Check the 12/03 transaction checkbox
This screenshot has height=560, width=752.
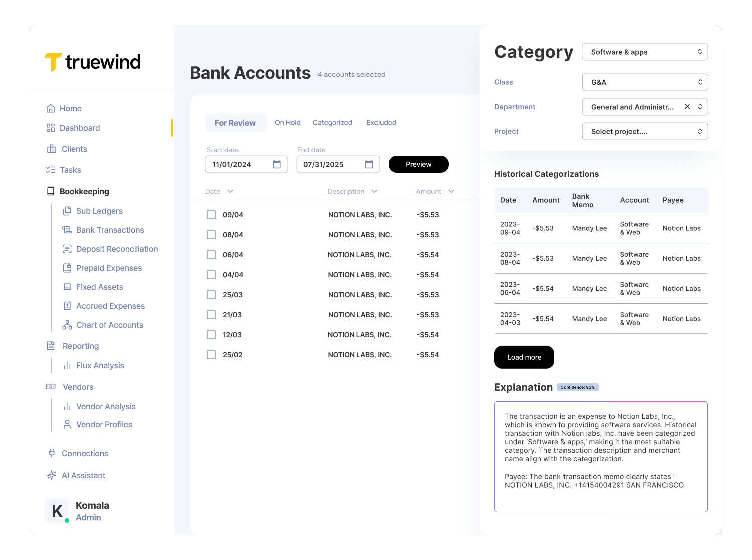click(211, 335)
